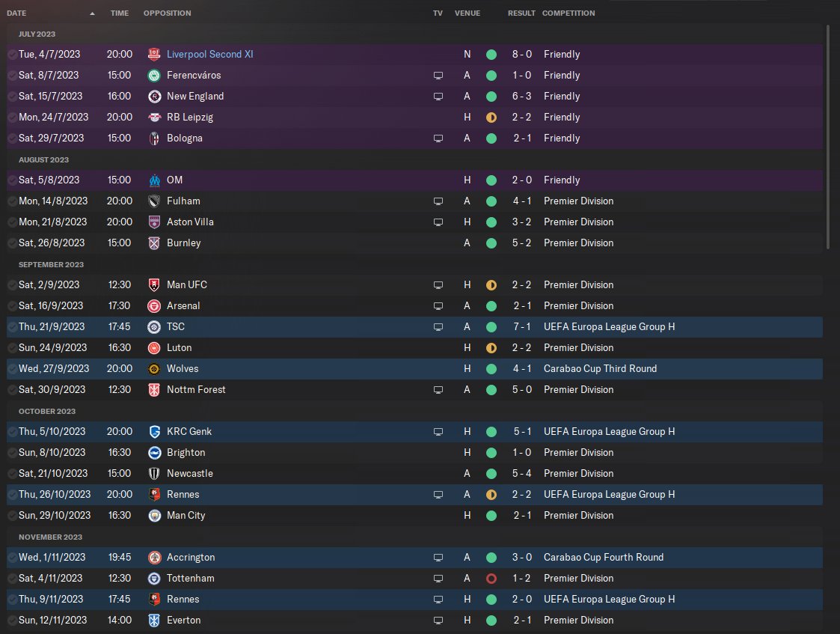Click the Result column header
840x634 pixels.
point(521,13)
